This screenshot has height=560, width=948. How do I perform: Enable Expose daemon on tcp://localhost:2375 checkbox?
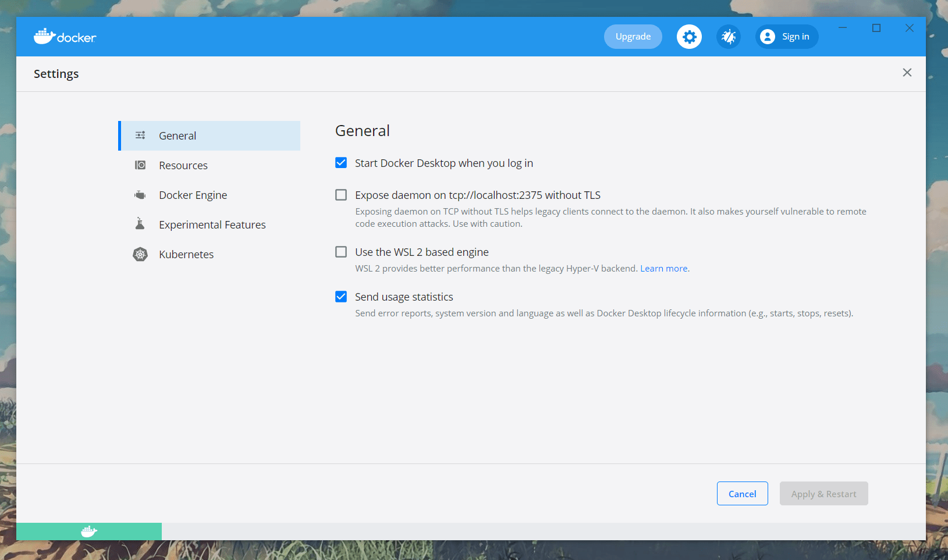point(341,195)
